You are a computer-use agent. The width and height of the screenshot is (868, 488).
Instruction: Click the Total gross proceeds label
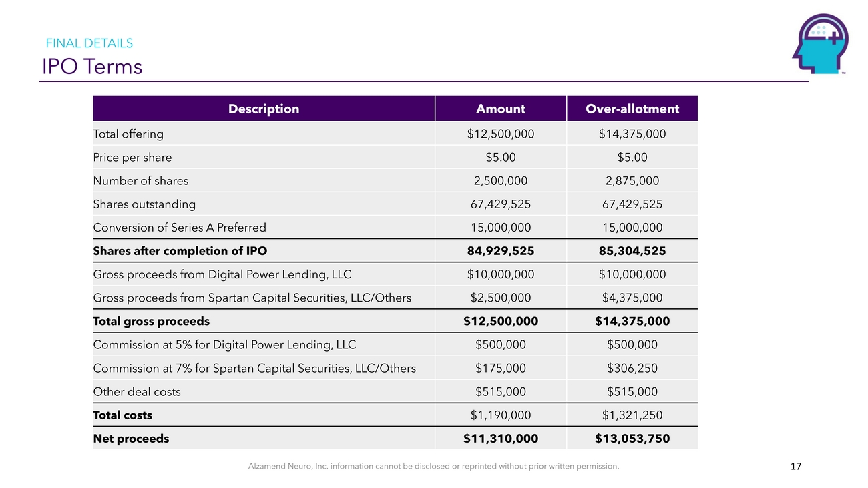click(151, 321)
